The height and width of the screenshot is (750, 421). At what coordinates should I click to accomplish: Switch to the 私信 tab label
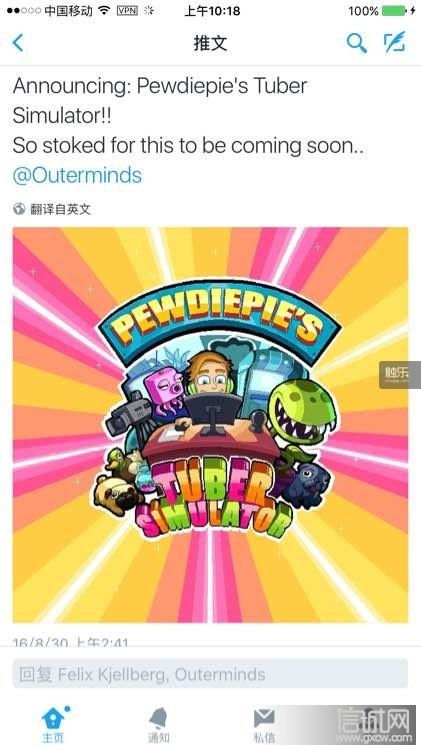[264, 738]
